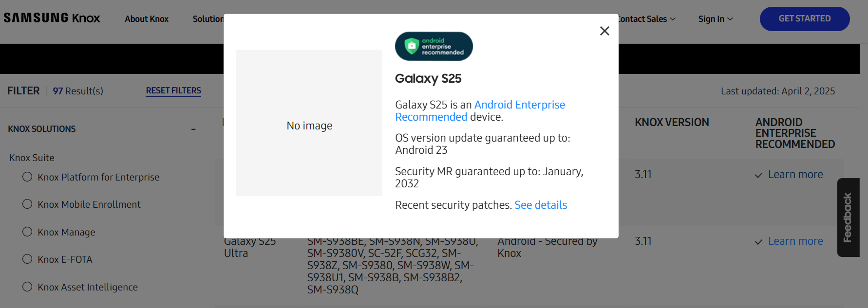
Task: Click the checkmark beside first Learn more
Action: tap(758, 175)
